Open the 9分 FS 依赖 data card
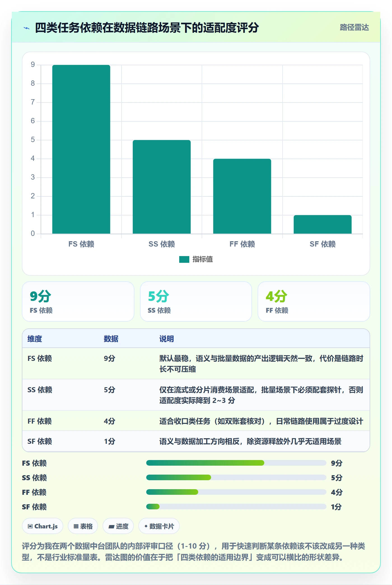 (78, 301)
